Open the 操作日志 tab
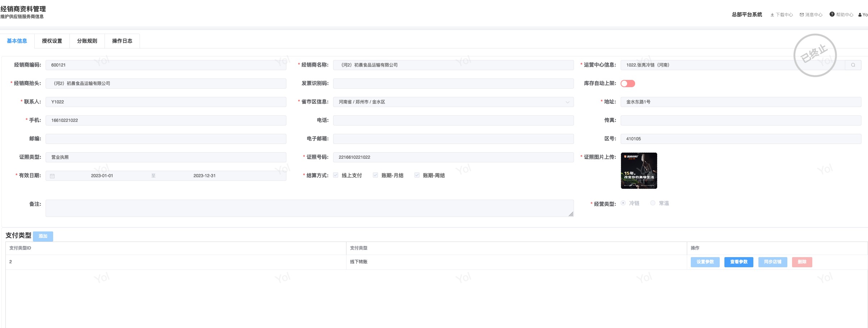 point(122,41)
